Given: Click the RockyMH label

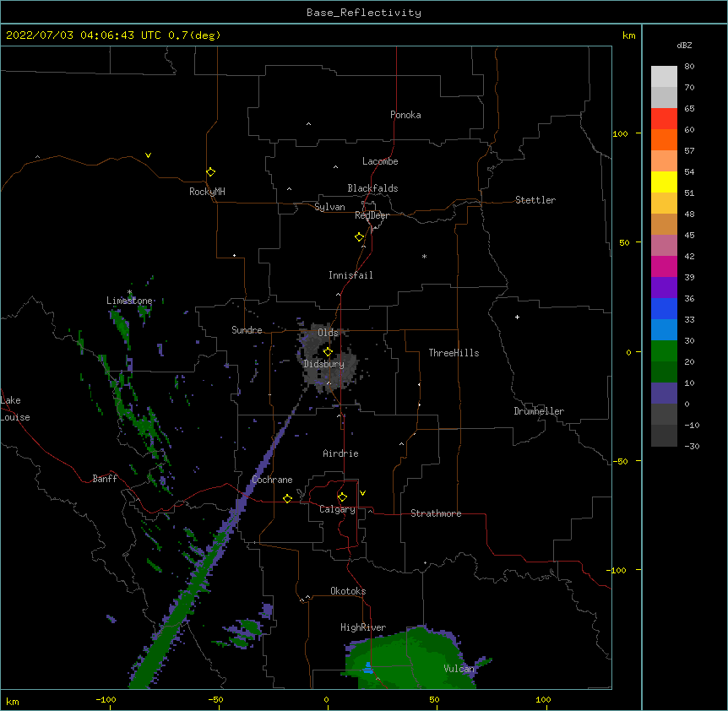Looking at the screenshot, I should point(207,192).
